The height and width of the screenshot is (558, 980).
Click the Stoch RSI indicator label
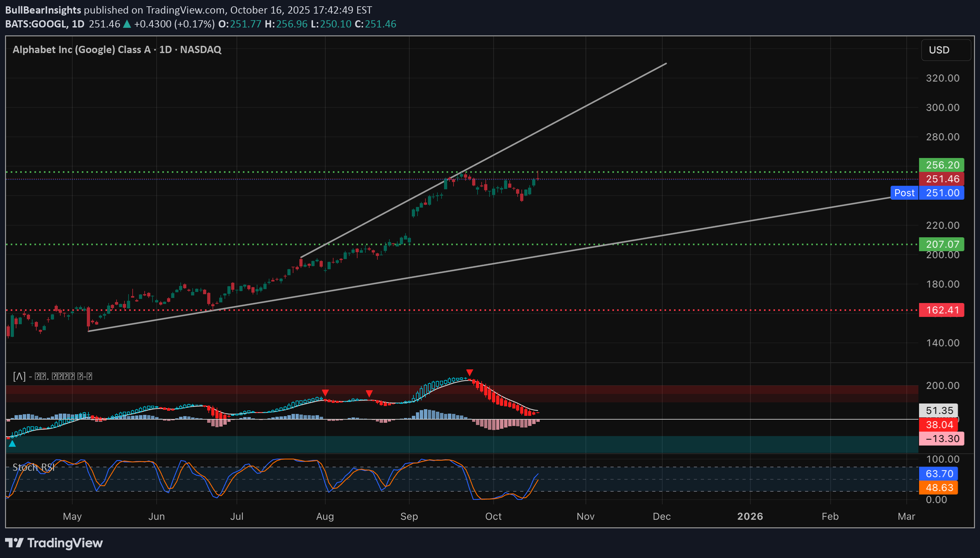tap(34, 467)
